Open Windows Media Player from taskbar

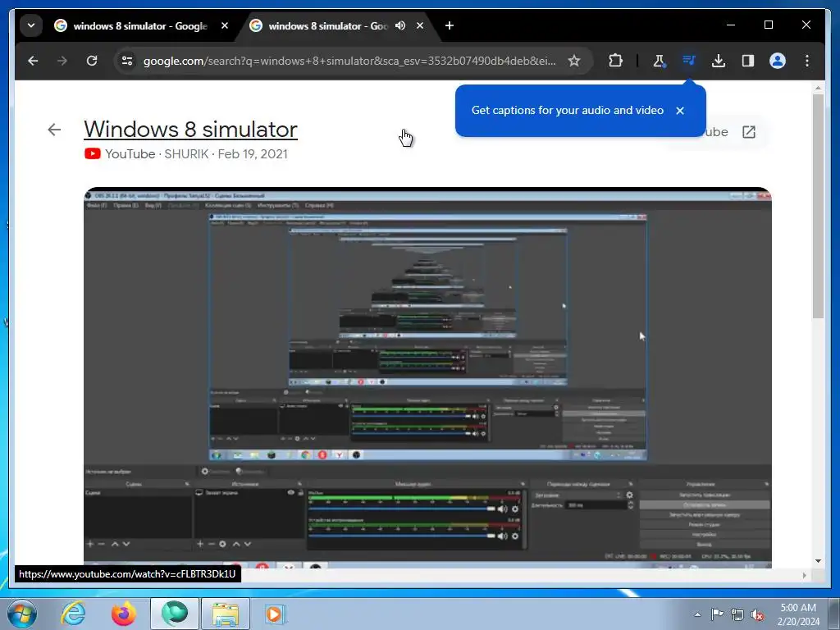click(x=276, y=614)
